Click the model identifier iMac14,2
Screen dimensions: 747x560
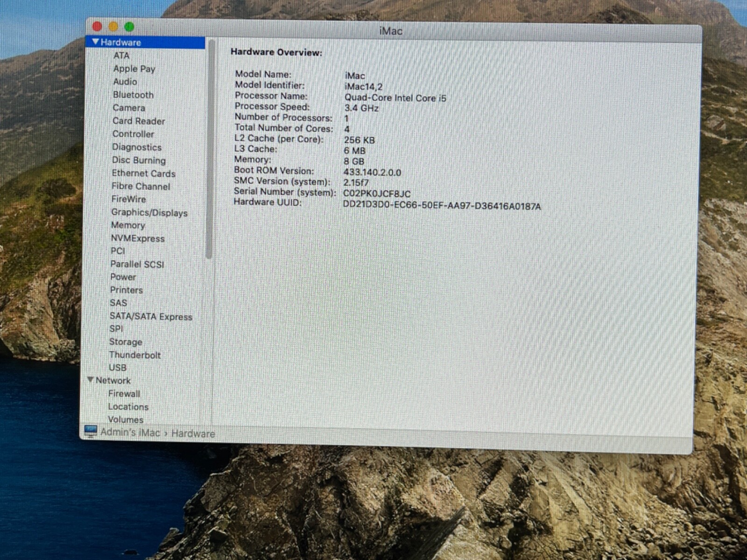[363, 86]
